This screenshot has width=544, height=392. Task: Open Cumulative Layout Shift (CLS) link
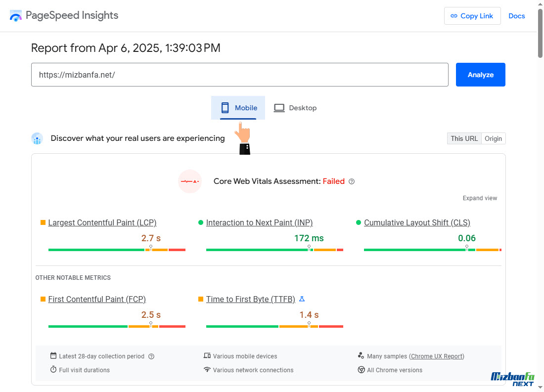(417, 223)
